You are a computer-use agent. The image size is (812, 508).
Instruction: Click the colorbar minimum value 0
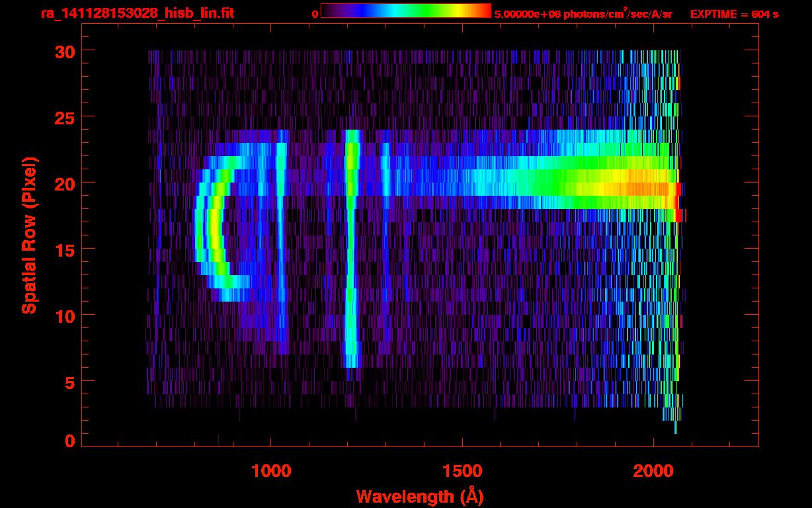click(315, 13)
